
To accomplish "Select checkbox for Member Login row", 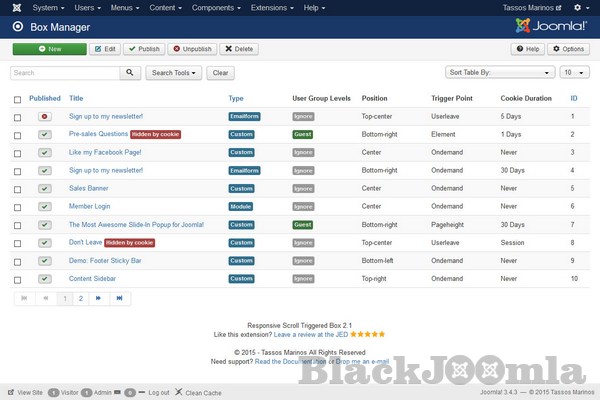I will pyautogui.click(x=17, y=206).
